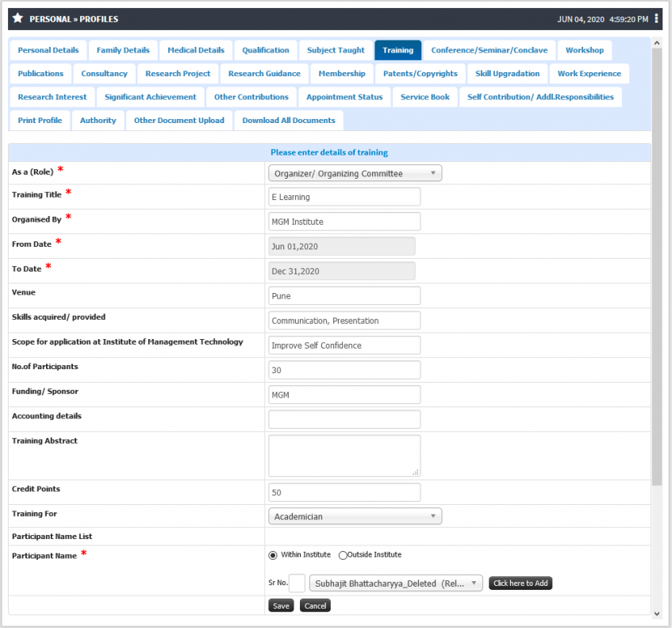This screenshot has width=672, height=628.
Task: Click the Training Abstract text area
Action: 344,456
